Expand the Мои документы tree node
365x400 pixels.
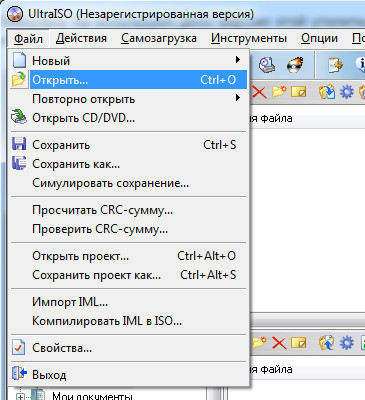coord(20,397)
